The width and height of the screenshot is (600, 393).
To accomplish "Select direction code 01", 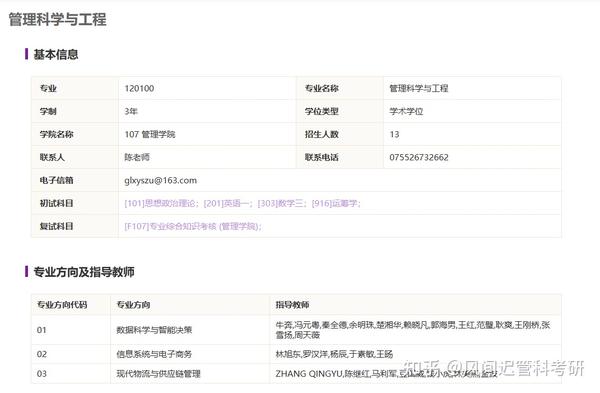I will (41, 330).
